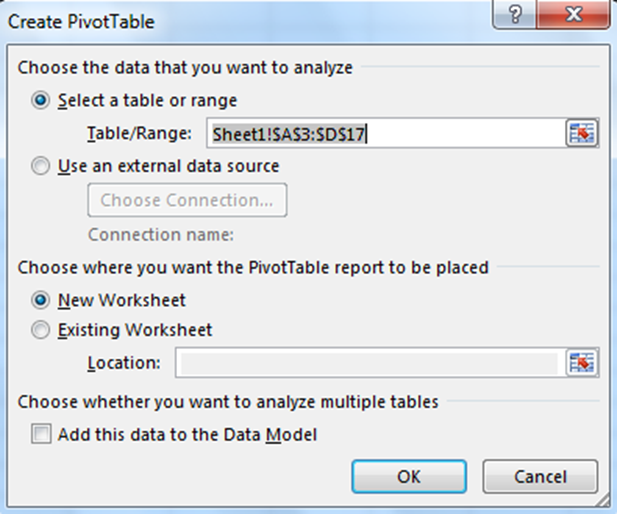Click the 'Connection name:' label
This screenshot has width=617, height=514.
[160, 235]
